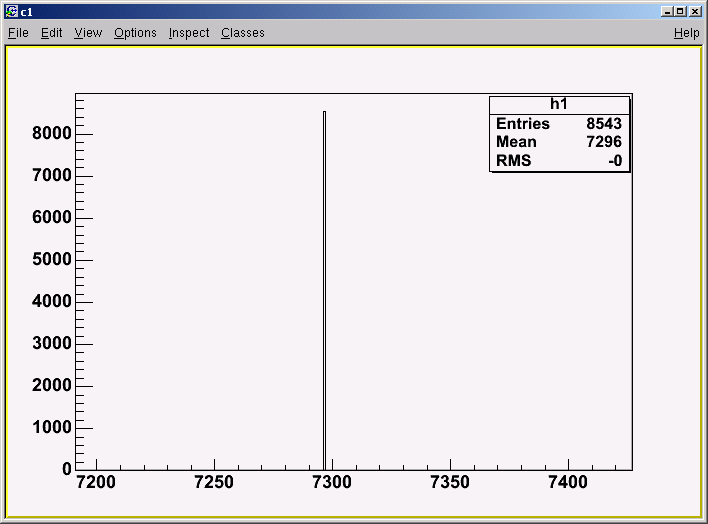Click the 0 label on the y-axis
The image size is (708, 524).
point(67,469)
